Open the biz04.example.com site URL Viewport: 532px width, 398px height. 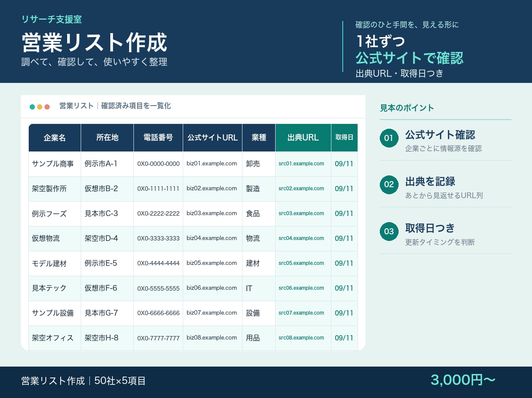211,238
